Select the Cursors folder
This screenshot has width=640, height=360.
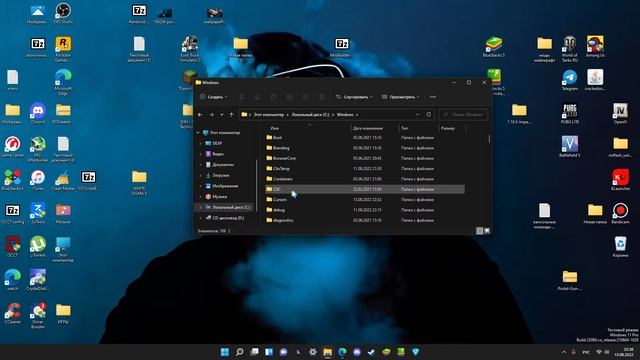[x=364, y=200]
